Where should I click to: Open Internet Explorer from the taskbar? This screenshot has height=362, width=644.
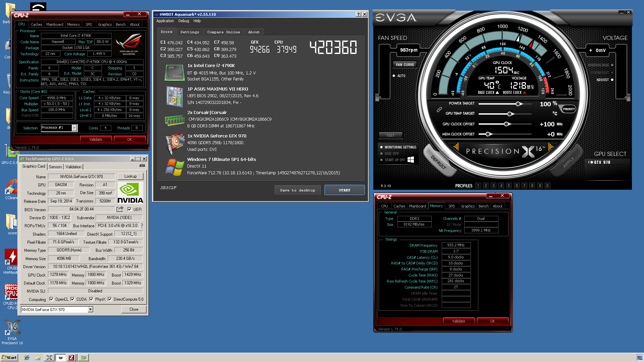coord(27,358)
